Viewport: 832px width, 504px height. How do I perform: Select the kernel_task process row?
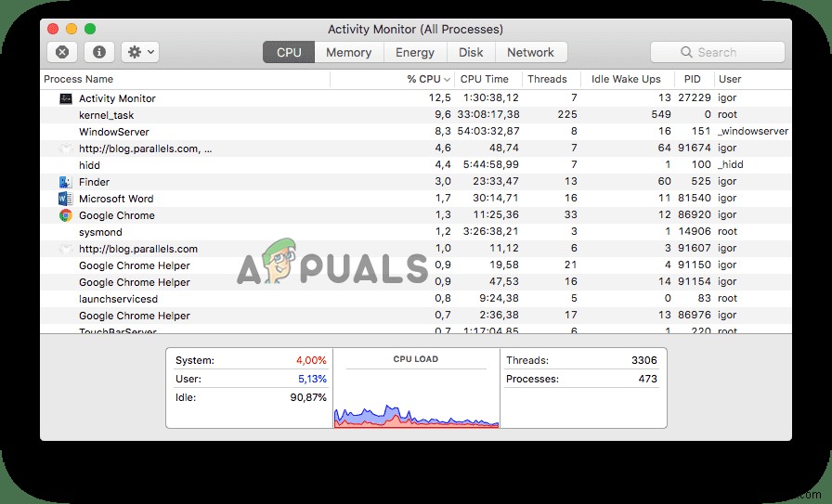pos(416,115)
